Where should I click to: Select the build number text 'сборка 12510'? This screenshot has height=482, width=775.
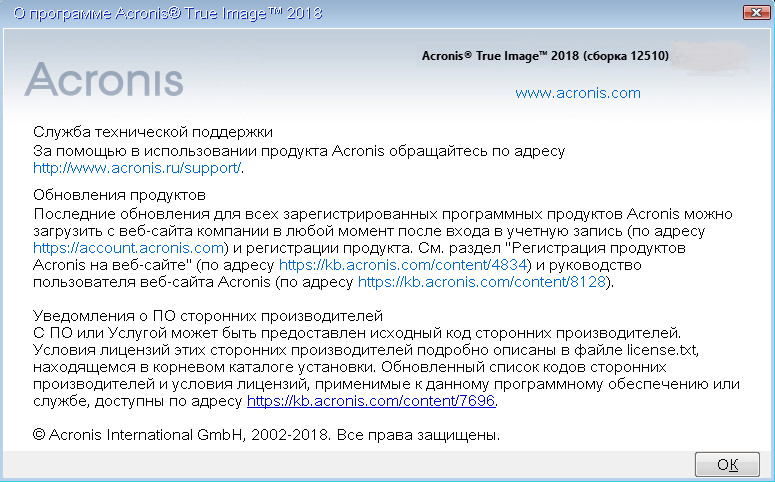(x=626, y=55)
